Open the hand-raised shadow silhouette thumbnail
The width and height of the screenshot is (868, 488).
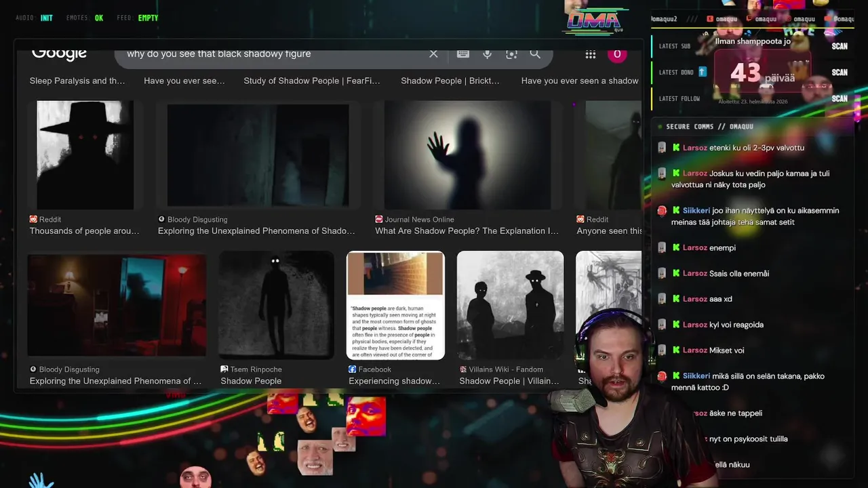[x=468, y=155]
